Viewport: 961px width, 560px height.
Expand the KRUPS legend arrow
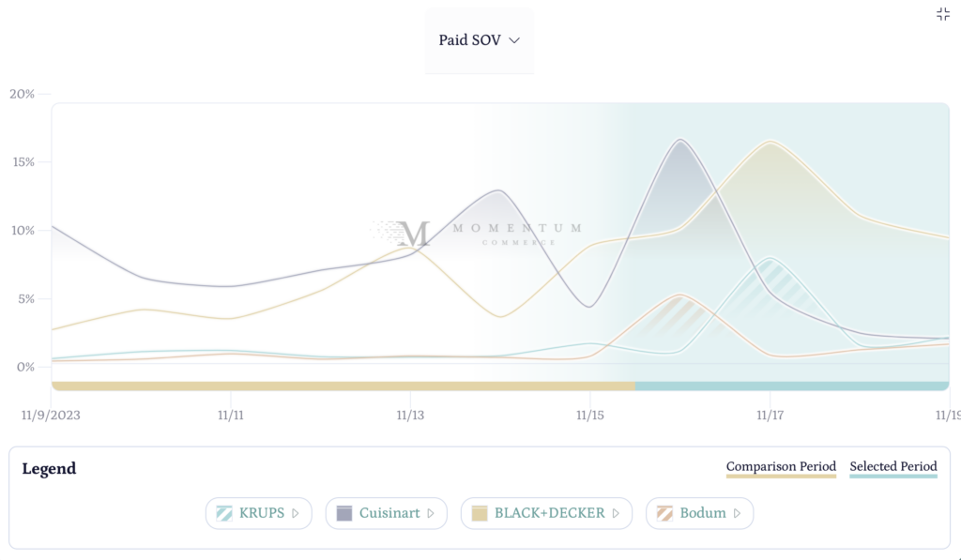pyautogui.click(x=296, y=513)
